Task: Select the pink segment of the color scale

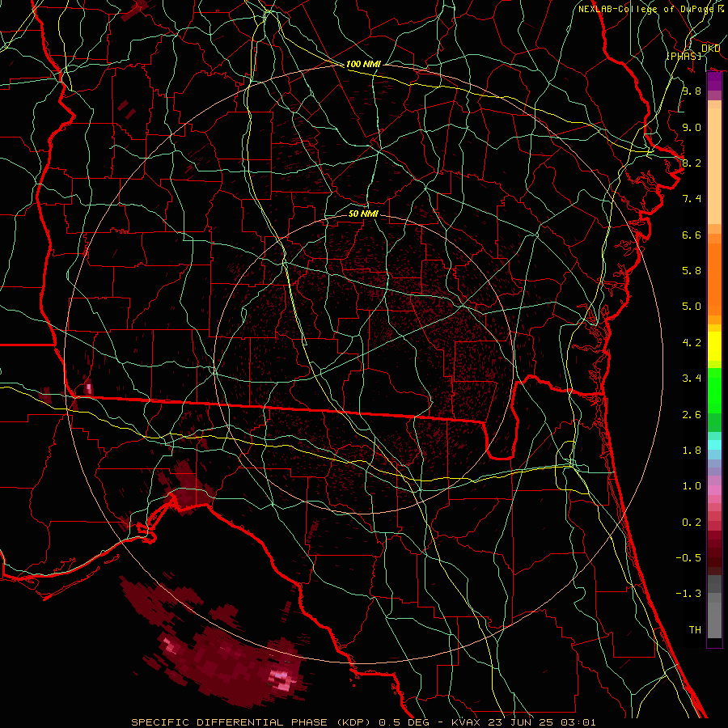Action: [714, 490]
